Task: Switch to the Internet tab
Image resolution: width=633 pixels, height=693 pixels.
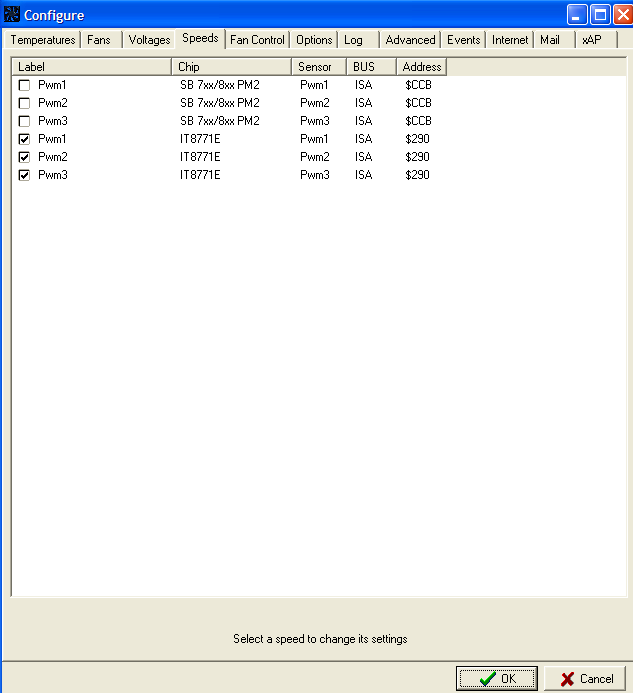Action: point(510,40)
